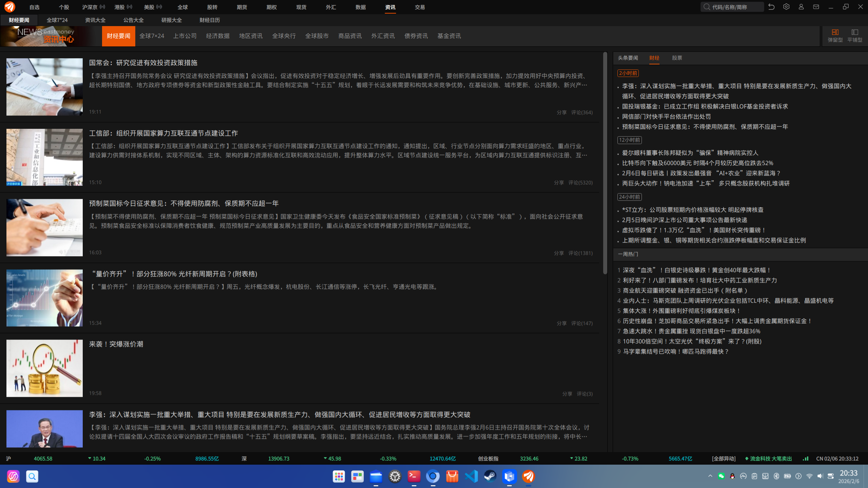This screenshot has width=868, height=488.
Task: Click the magnifier icon in the search field
Action: pos(707,7)
